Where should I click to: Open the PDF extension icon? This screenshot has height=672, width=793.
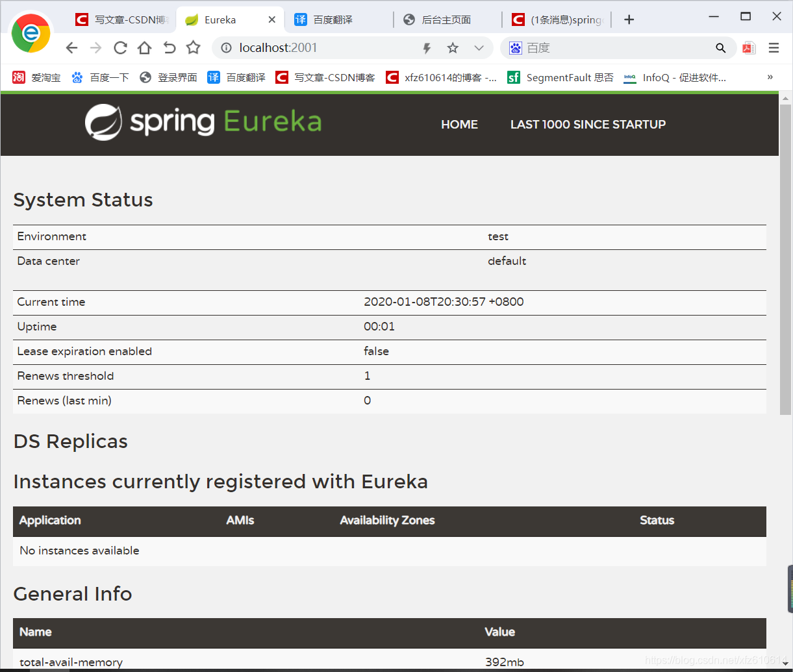click(749, 47)
